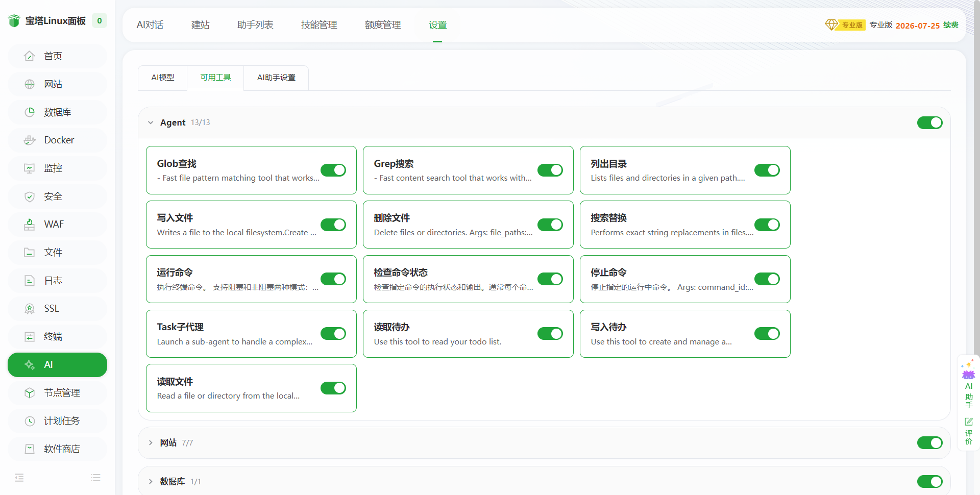The image size is (980, 495).
Task: Click the 监控 monitor icon in sidebar
Action: (30, 168)
